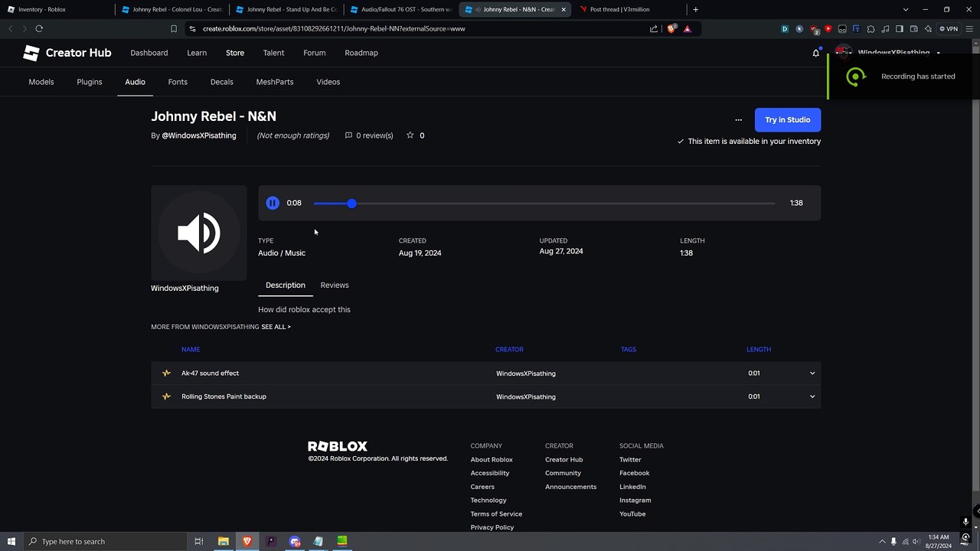The width and height of the screenshot is (980, 551).
Task: Open the Brave Shields lion icon
Action: (x=671, y=29)
